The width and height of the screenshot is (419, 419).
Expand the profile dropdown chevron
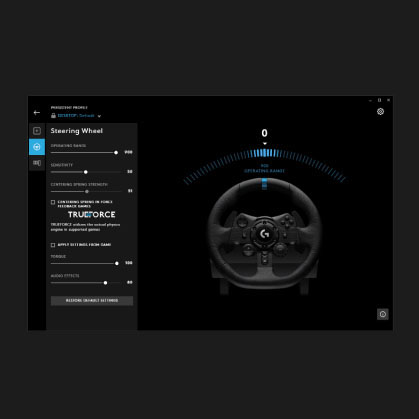point(99,116)
